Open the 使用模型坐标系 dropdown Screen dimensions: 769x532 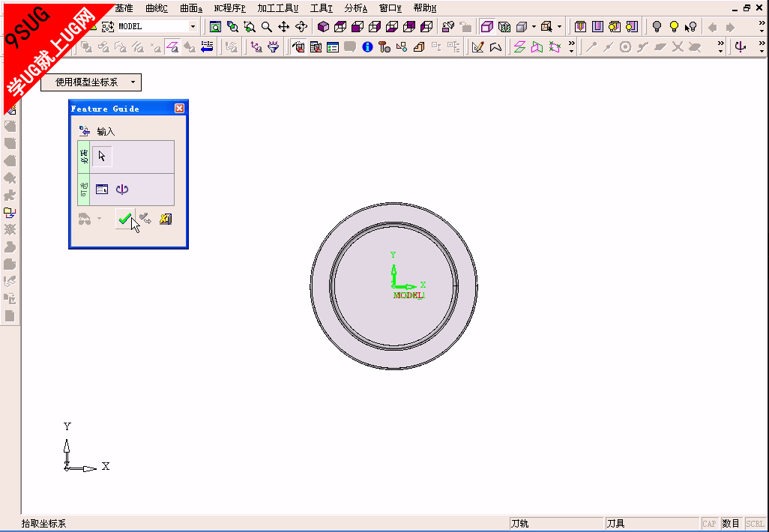[x=91, y=82]
